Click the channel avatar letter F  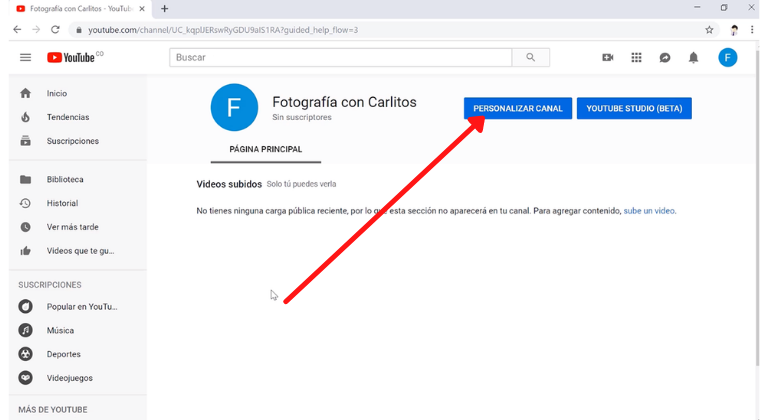pos(234,107)
